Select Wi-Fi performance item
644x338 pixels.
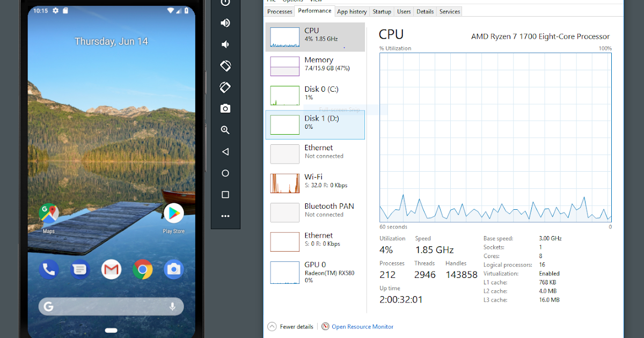pyautogui.click(x=315, y=183)
